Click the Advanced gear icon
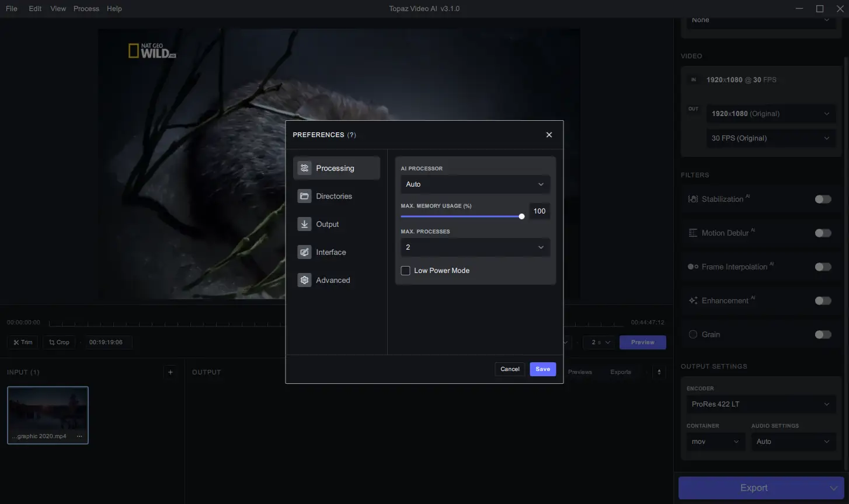Screen dimensions: 849x504 [304, 280]
